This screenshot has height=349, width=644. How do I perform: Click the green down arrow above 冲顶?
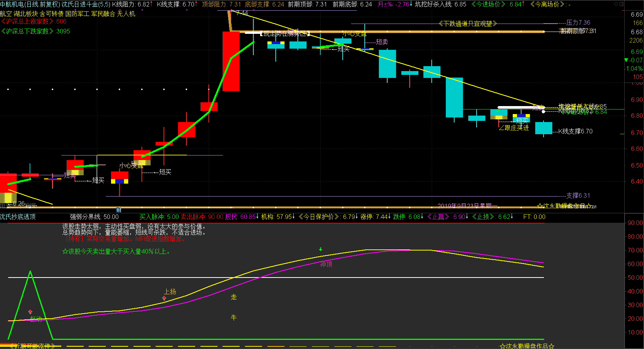[x=321, y=249]
